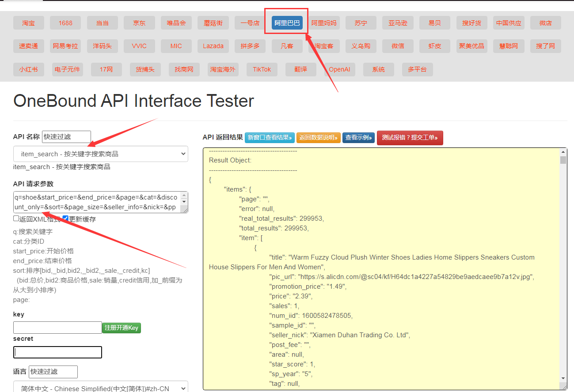Screen dimensions: 574x392
Task: Switch to Lazada platform
Action: click(x=213, y=46)
